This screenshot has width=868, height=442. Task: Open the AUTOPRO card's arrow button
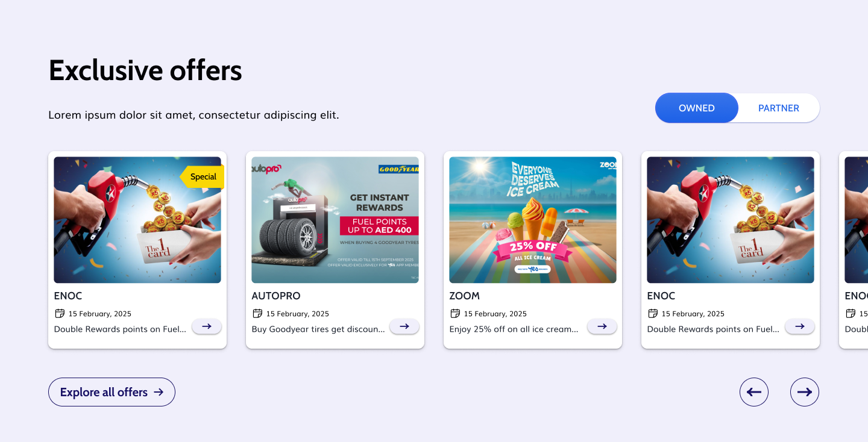coord(404,326)
